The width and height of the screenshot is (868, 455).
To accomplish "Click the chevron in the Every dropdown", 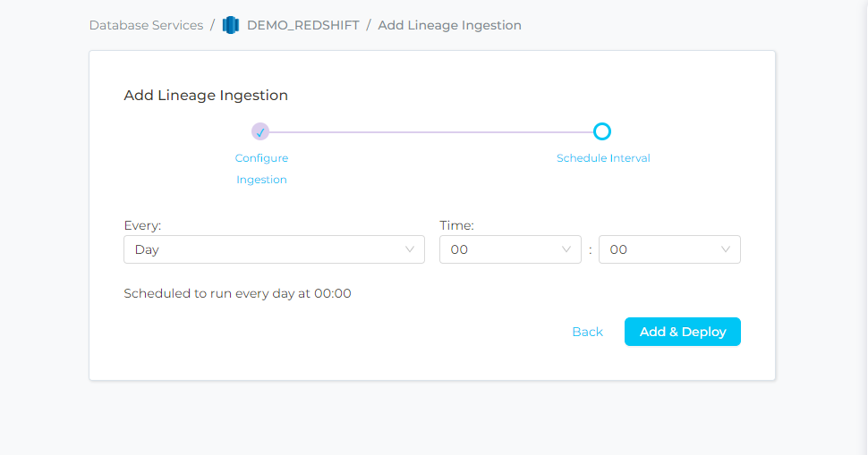I will click(410, 249).
